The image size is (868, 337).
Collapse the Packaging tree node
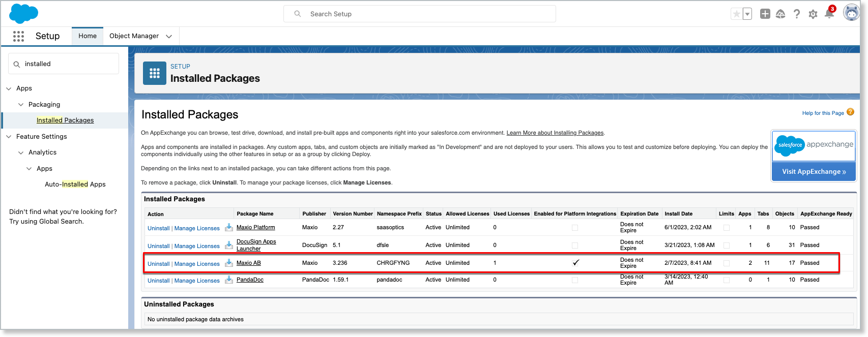coord(21,105)
